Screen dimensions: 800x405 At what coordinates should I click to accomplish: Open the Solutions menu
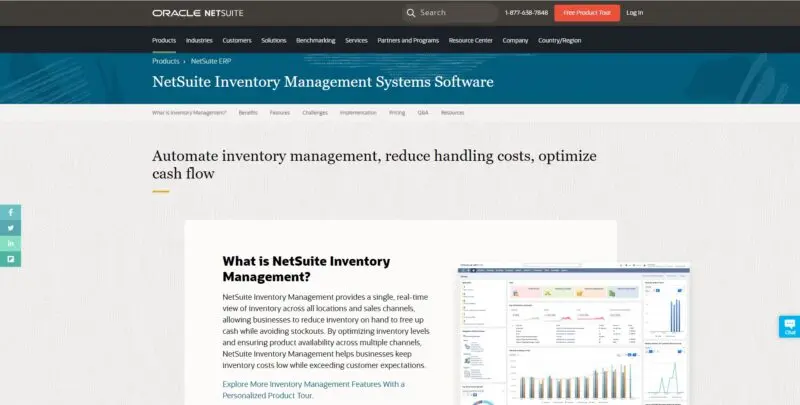pos(273,40)
